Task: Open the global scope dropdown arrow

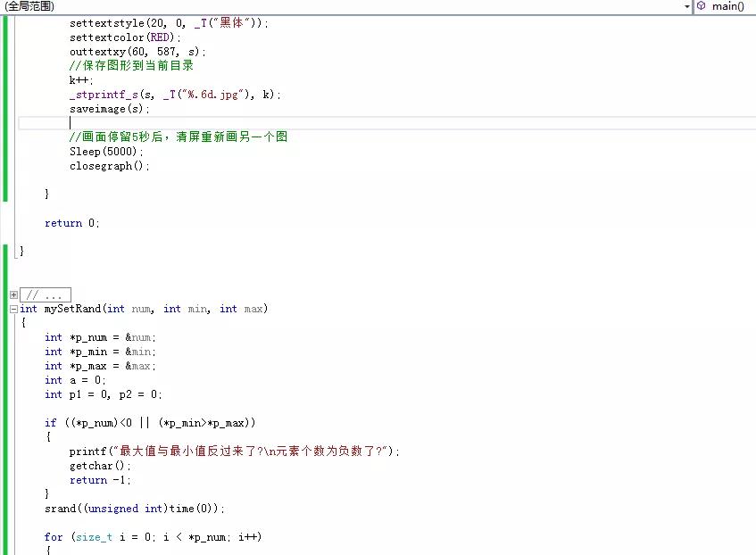Action: (687, 6)
